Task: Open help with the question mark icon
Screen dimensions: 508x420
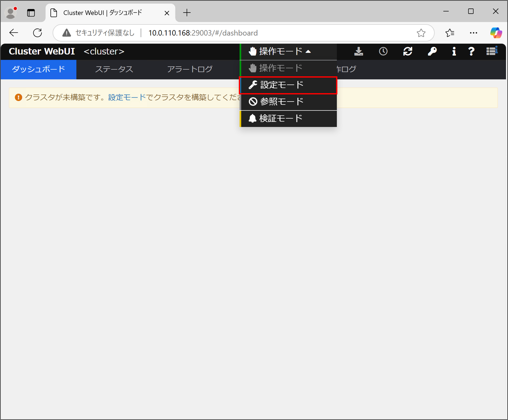Action: coord(471,51)
